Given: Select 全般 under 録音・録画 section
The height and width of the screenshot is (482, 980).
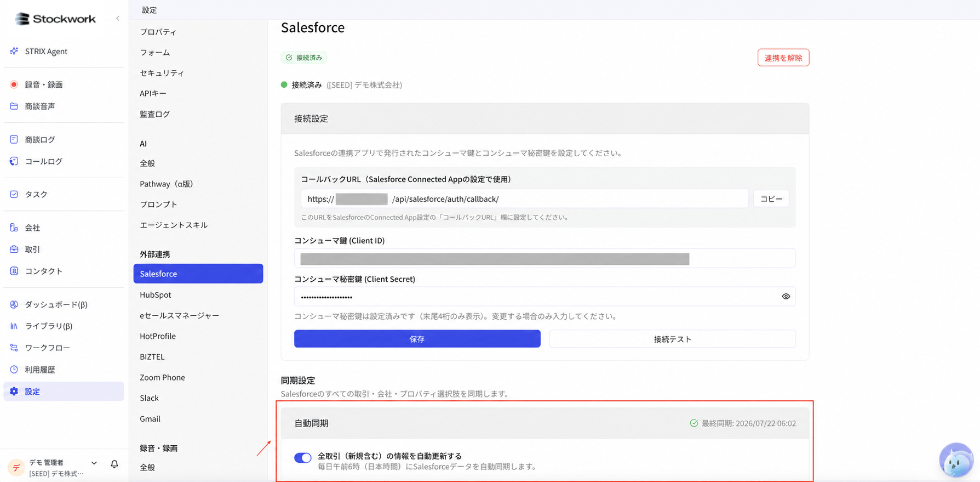Looking at the screenshot, I should click(147, 468).
